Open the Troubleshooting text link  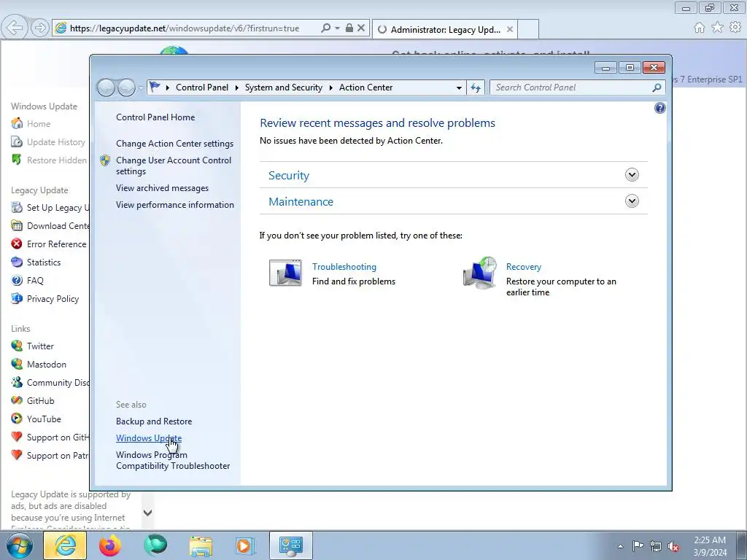coord(344,267)
